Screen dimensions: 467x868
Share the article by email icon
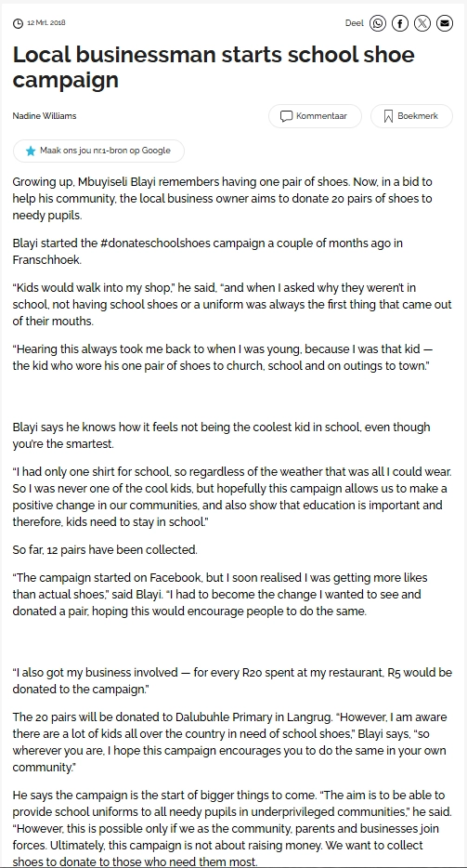445,23
